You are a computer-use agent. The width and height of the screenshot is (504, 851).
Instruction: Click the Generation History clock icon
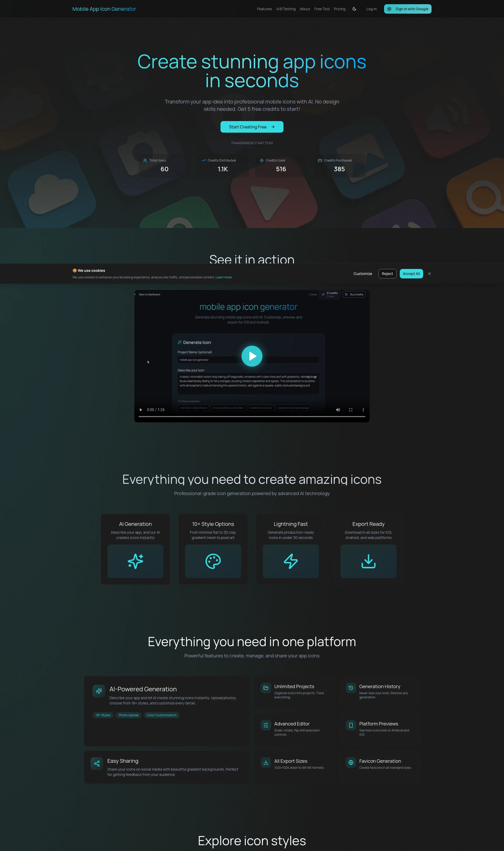[350, 688]
